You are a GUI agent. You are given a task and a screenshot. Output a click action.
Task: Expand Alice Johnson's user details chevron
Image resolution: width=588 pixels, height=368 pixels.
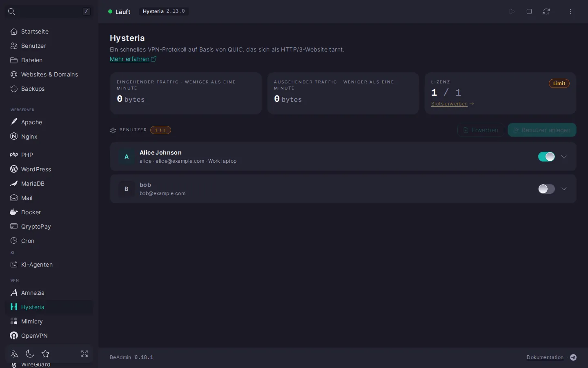[564, 157]
